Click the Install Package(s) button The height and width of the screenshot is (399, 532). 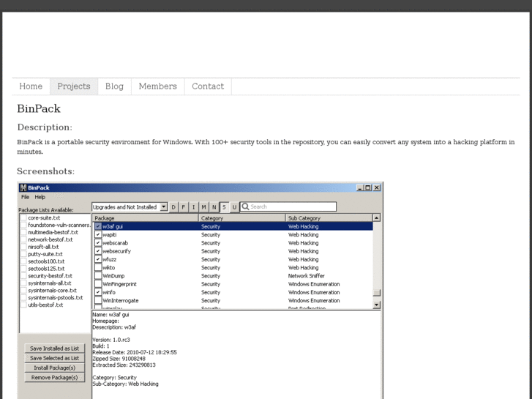(54, 368)
